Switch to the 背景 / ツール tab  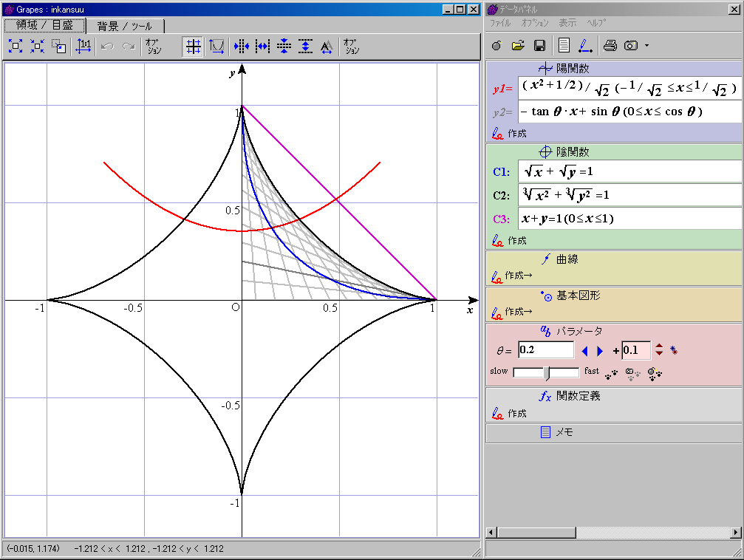pos(124,26)
